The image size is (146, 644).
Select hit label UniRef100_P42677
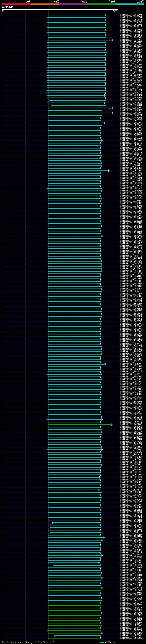point(131,120)
